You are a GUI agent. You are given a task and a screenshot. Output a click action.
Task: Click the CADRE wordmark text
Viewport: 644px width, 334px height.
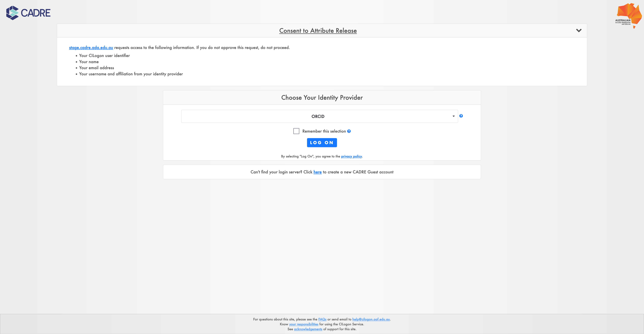click(x=36, y=13)
